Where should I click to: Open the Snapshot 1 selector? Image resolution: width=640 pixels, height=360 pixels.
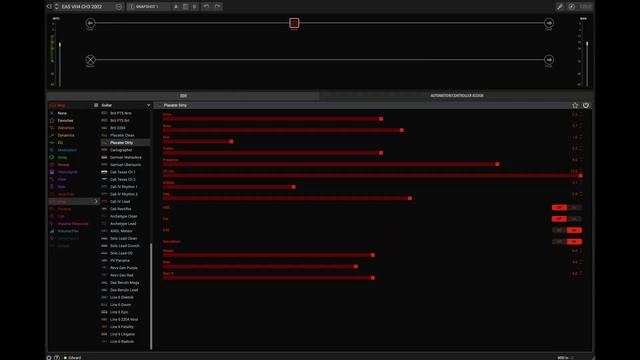pyautogui.click(x=148, y=7)
